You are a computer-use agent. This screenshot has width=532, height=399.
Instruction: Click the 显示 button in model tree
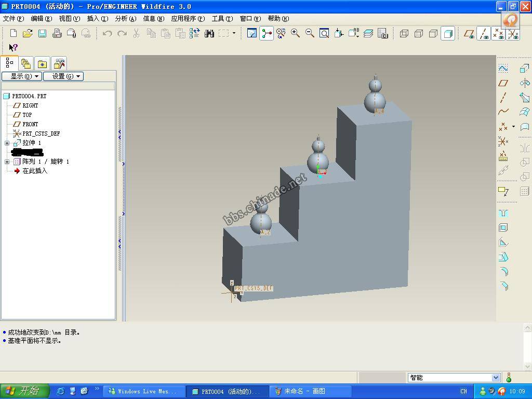[21, 76]
